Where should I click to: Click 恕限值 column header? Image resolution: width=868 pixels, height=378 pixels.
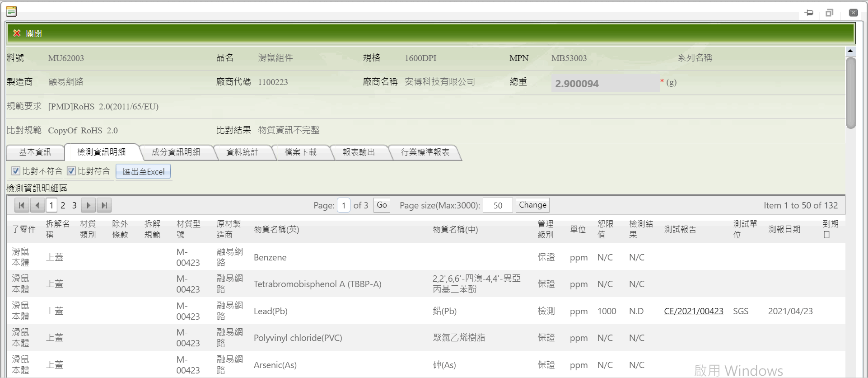pos(606,229)
